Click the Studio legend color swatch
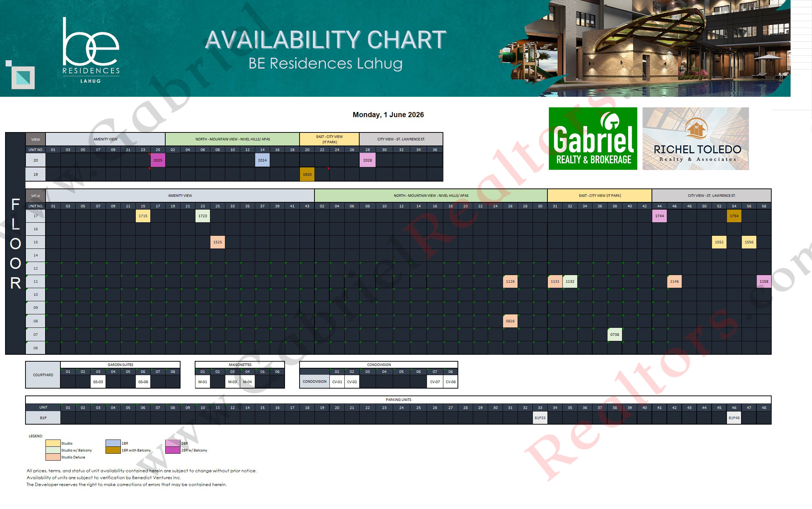Image resolution: width=812 pixels, height=509 pixels. 53,443
